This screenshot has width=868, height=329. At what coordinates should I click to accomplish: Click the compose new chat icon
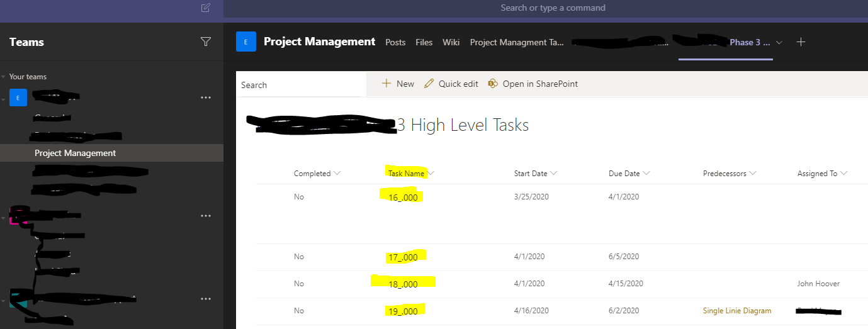click(206, 8)
